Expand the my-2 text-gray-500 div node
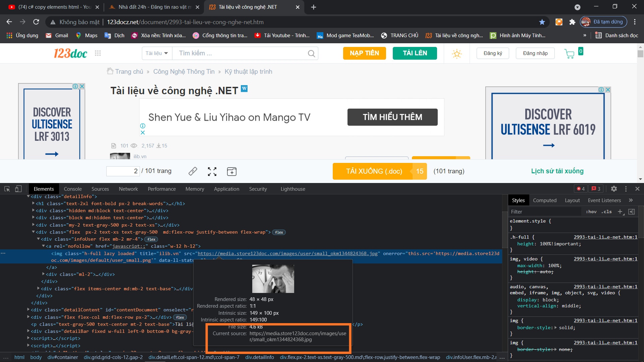This screenshot has width=644, height=362. click(x=33, y=225)
